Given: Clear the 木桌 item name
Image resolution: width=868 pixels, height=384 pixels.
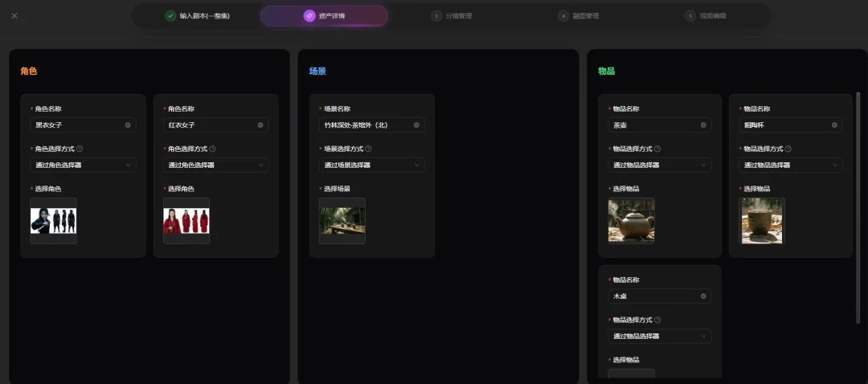Looking at the screenshot, I should (x=703, y=296).
